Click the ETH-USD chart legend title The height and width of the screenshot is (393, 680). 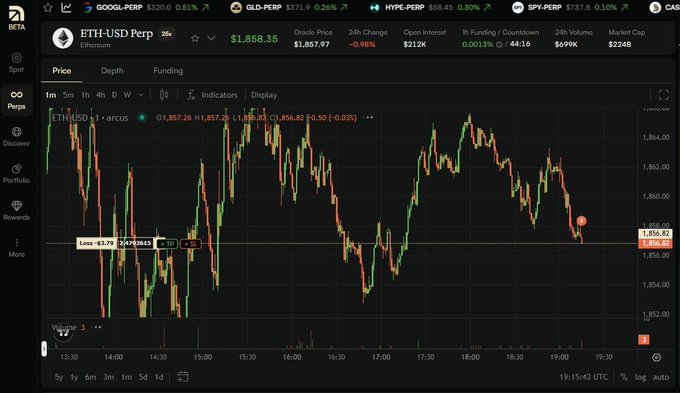(90, 118)
